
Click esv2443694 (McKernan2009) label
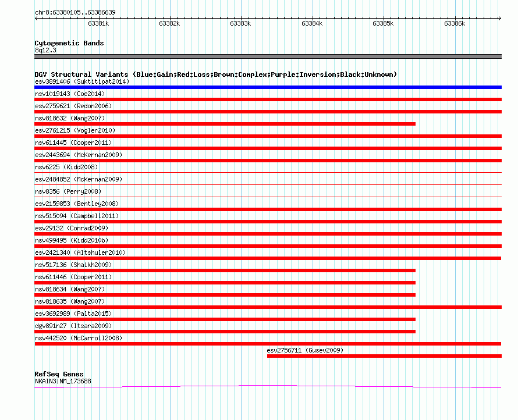(x=79, y=155)
